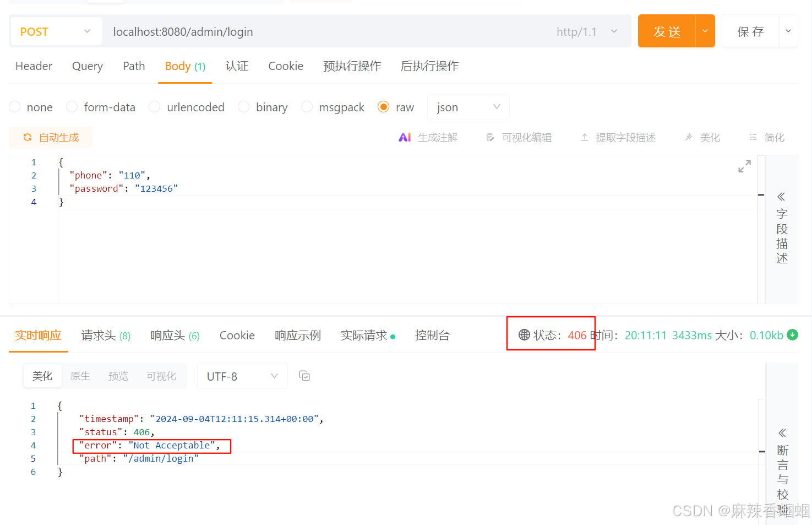Switch to the Query tab
This screenshot has height=525, width=812.
click(x=88, y=66)
